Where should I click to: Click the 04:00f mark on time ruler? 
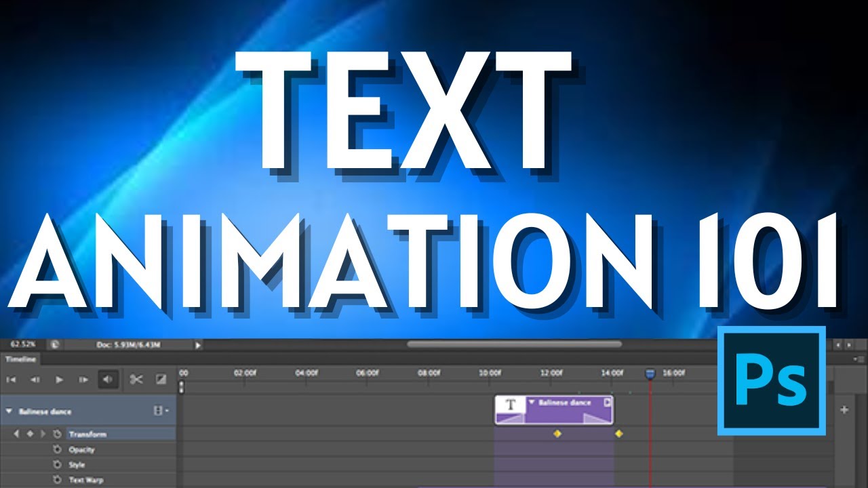click(x=307, y=373)
